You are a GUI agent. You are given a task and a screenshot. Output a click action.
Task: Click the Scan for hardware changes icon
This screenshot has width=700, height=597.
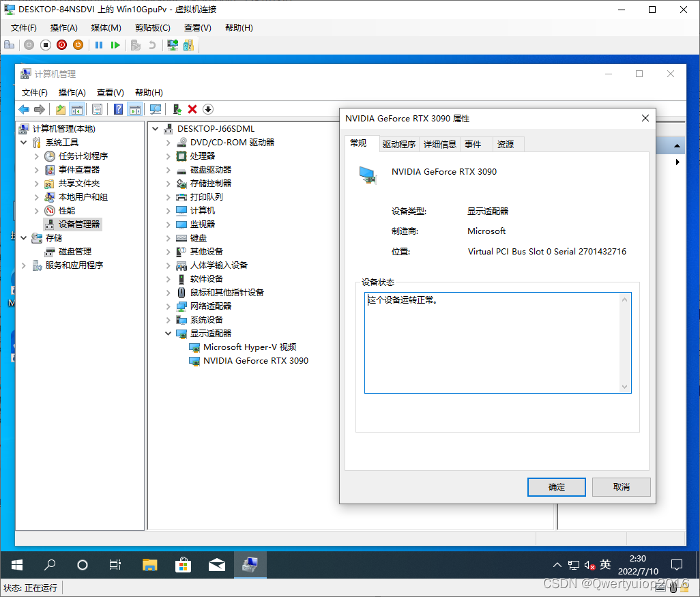[x=156, y=109]
